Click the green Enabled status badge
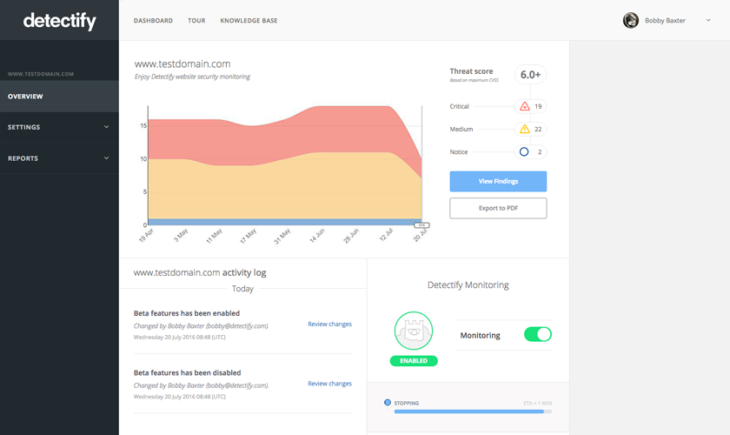Viewport: 730px width, 435px height. 413,361
